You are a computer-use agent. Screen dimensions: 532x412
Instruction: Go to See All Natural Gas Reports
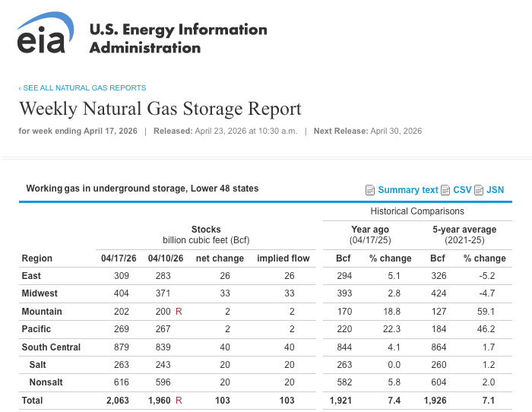[x=83, y=88]
